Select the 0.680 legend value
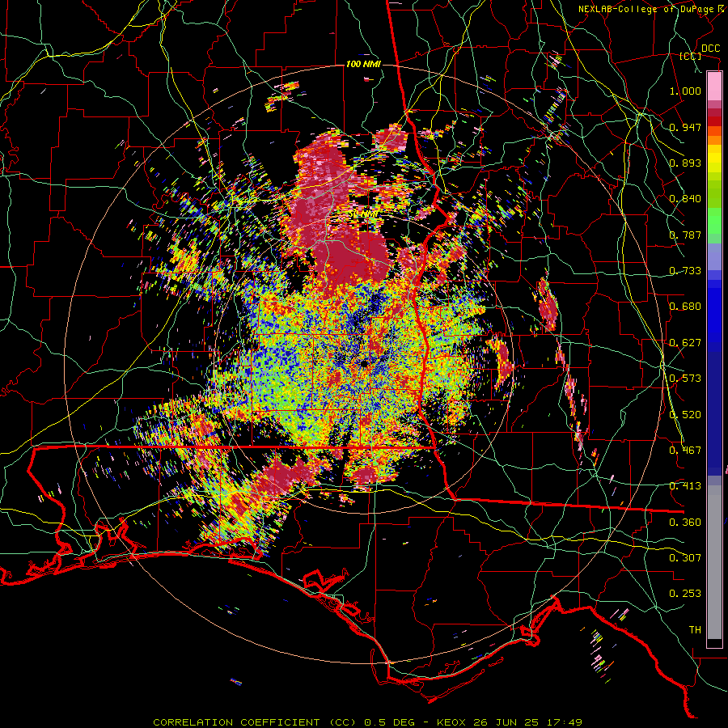 [x=685, y=307]
